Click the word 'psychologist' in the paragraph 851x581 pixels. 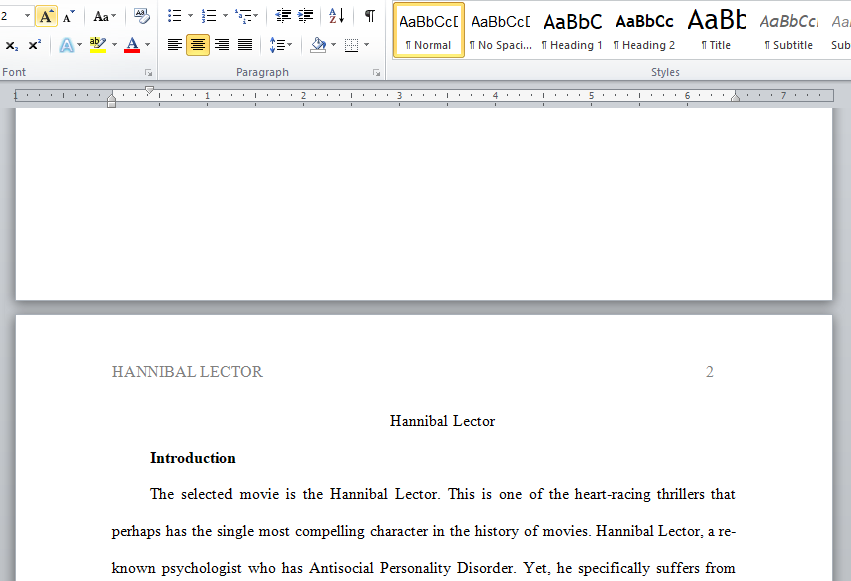point(201,569)
